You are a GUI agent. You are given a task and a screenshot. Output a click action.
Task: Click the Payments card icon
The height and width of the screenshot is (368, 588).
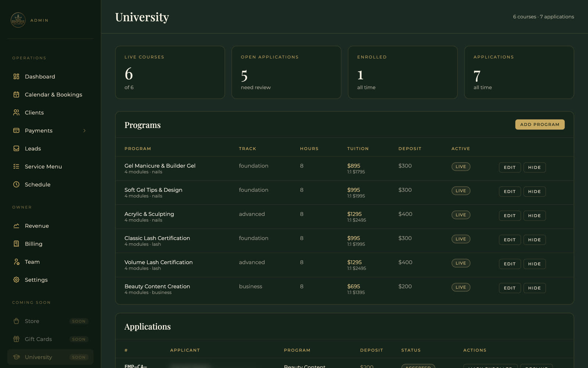coord(16,131)
